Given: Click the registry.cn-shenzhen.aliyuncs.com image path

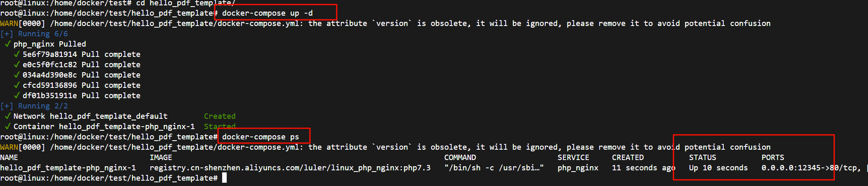Looking at the screenshot, I should point(290,168).
